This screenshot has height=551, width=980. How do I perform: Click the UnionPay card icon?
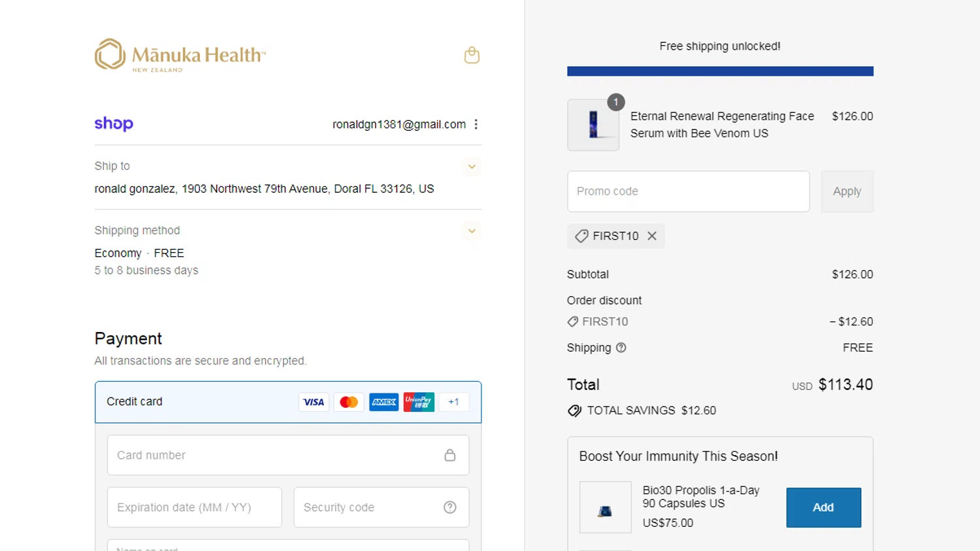pos(419,402)
